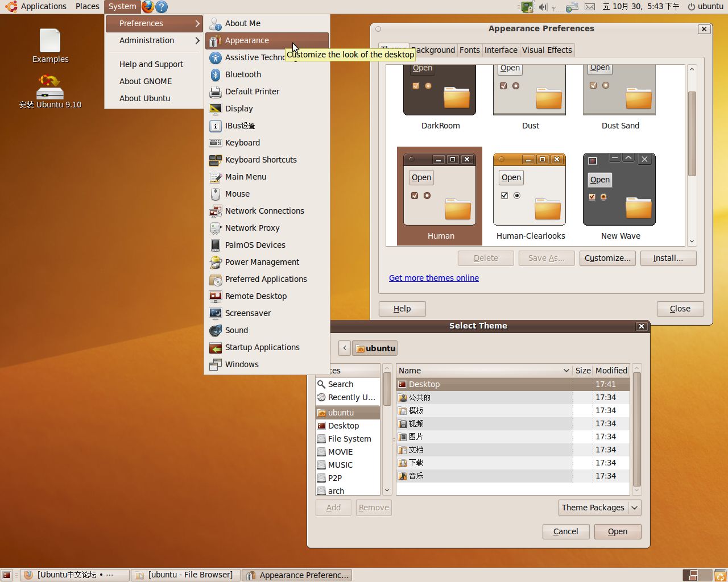The height and width of the screenshot is (582, 728).
Task: Select File System in Places sidebar
Action: [x=348, y=439]
